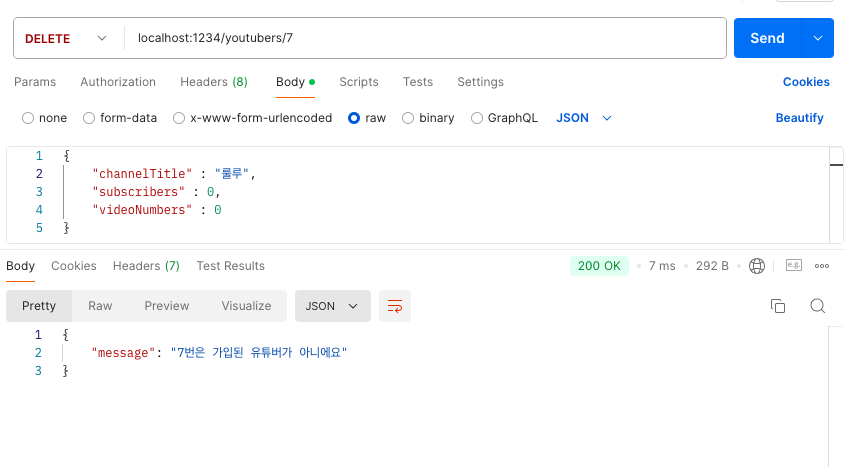Switch response view to Raw

100,306
